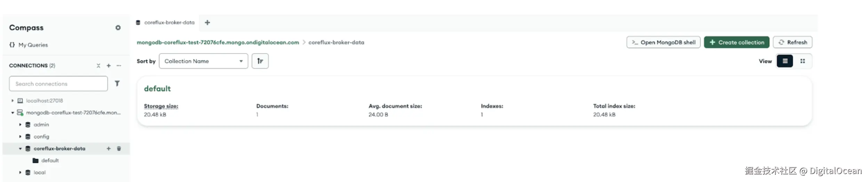Delete coreflux-broker-data database trash icon

[119, 149]
